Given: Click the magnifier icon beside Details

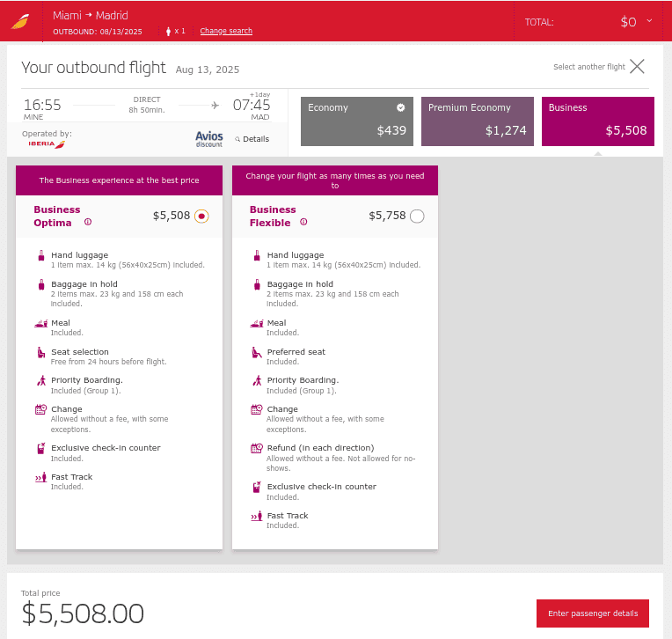Looking at the screenshot, I should click(x=237, y=139).
